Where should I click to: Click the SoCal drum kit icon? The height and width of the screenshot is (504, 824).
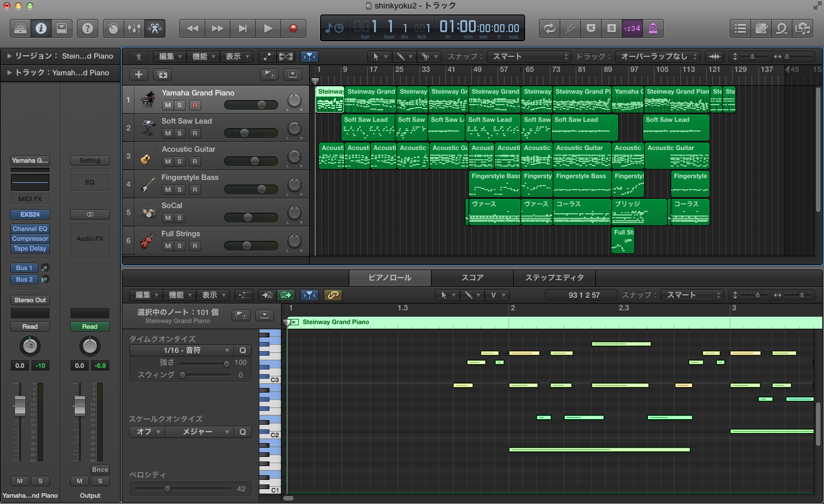[x=148, y=212]
